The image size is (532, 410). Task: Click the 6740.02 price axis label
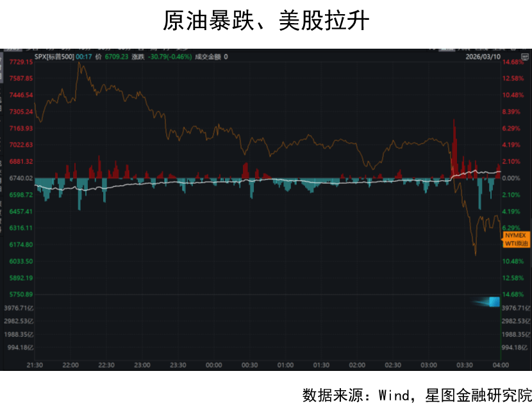point(21,178)
